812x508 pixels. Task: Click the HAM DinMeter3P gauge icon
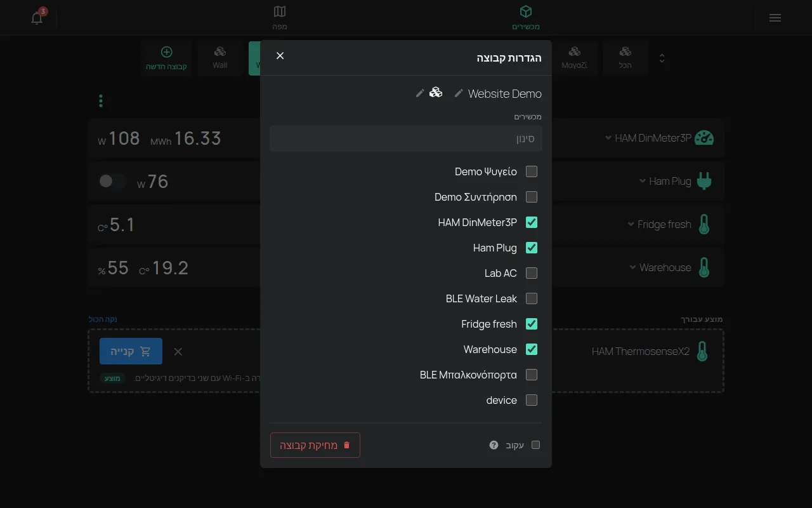coord(704,138)
